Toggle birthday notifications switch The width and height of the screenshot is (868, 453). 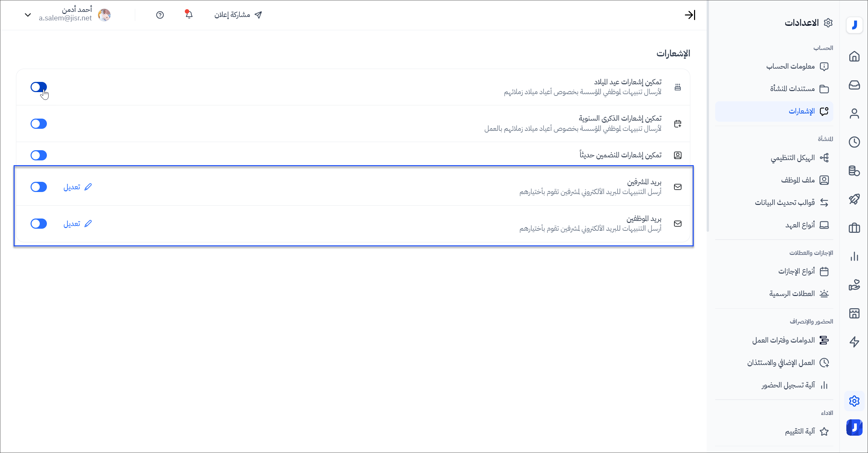pos(39,87)
